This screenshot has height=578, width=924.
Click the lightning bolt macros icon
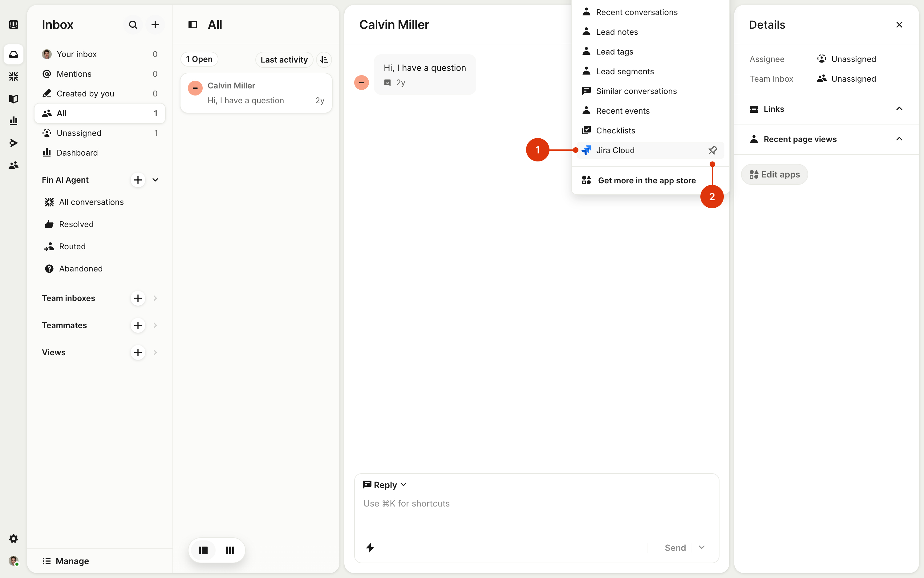[370, 547]
